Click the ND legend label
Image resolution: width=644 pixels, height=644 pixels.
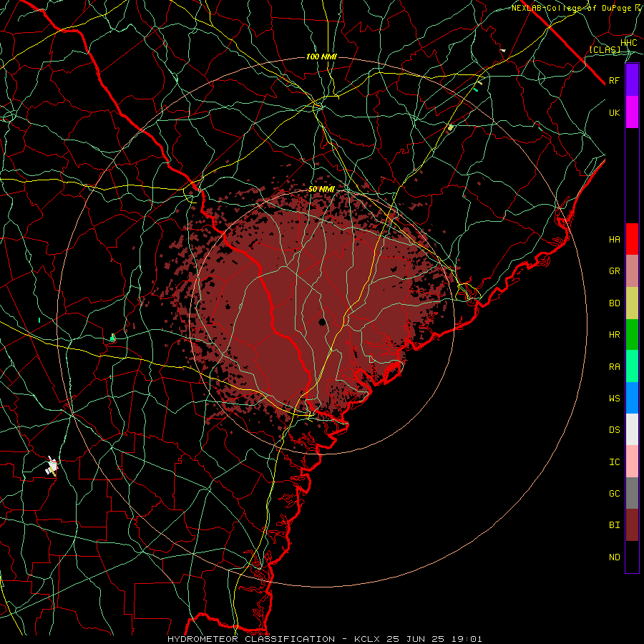tap(614, 557)
